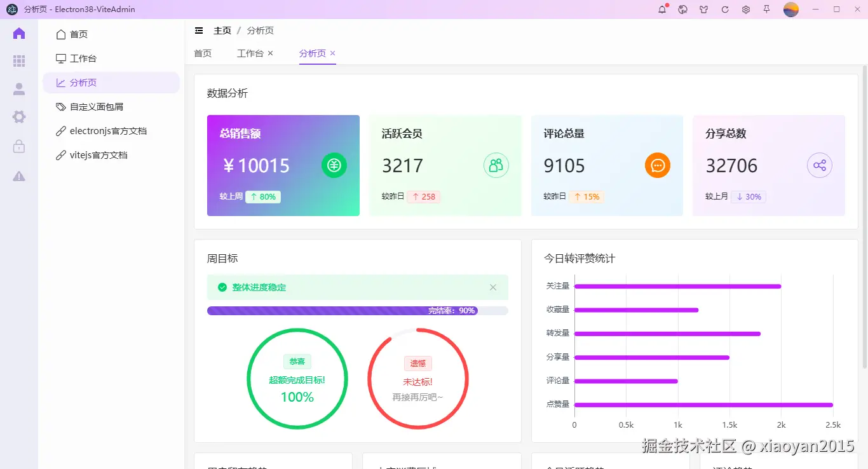Screen dimensions: 868x469
Task: Pin the window with the pushpin icon
Action: (x=766, y=10)
